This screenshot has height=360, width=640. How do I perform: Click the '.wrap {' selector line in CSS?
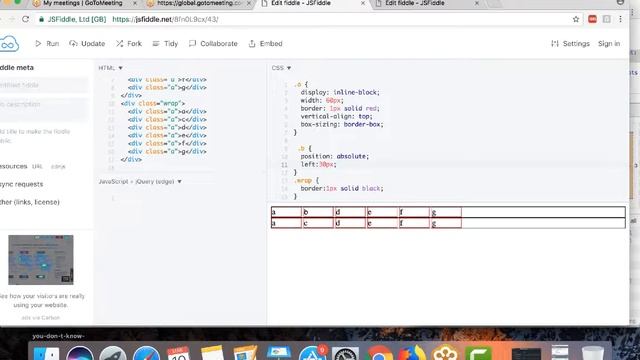point(307,180)
